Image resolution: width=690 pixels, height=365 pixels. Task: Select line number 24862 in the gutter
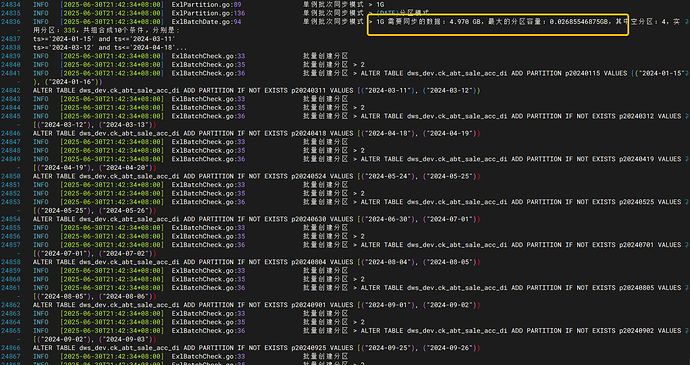10,305
